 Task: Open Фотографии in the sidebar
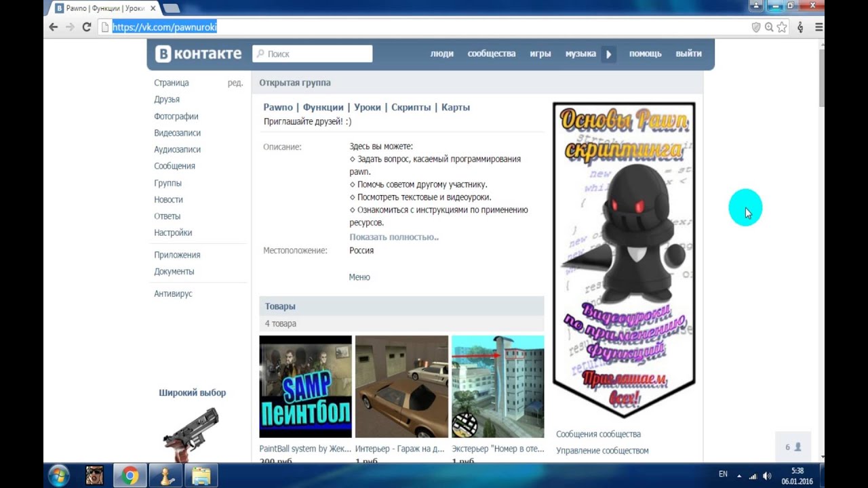coord(176,117)
